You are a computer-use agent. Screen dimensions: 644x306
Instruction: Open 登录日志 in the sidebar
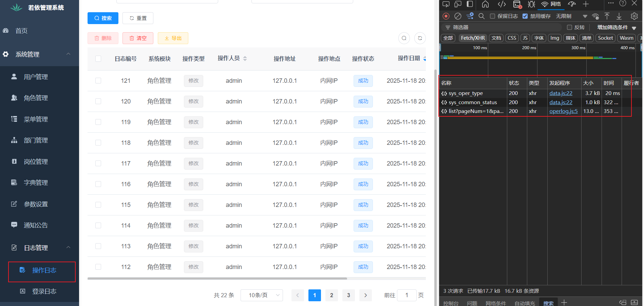[x=44, y=291]
